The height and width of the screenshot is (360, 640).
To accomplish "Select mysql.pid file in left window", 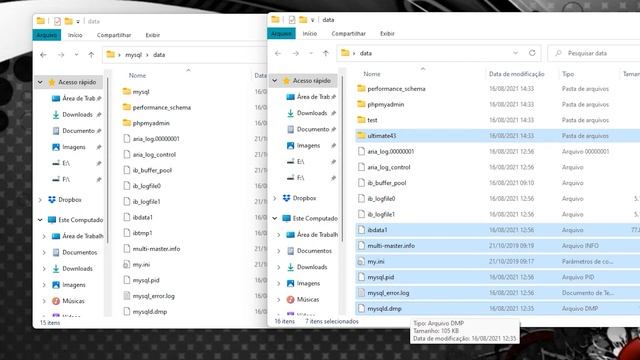I will [141, 280].
